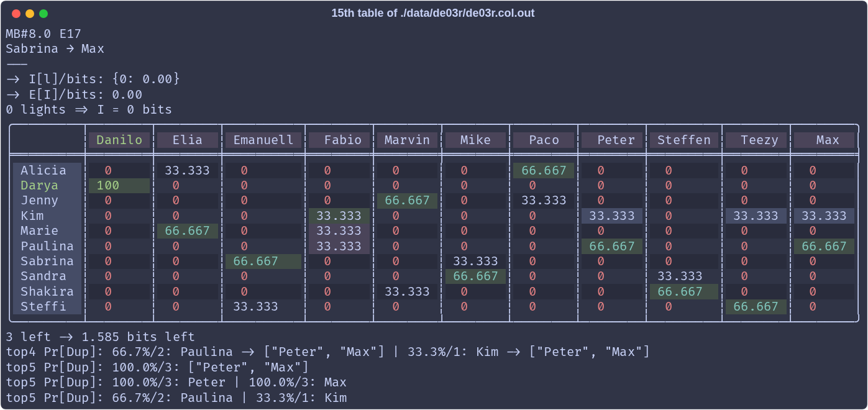Select the Fabio column header

click(339, 140)
